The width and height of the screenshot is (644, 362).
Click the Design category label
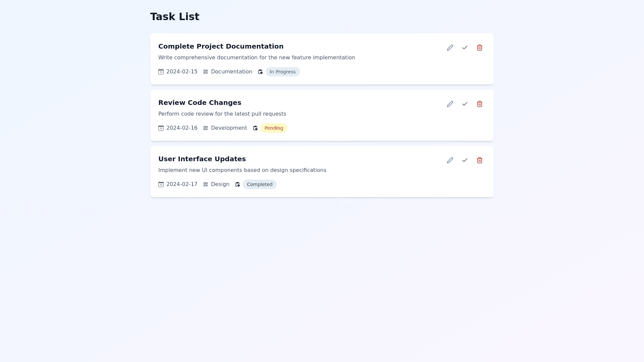pos(220,184)
